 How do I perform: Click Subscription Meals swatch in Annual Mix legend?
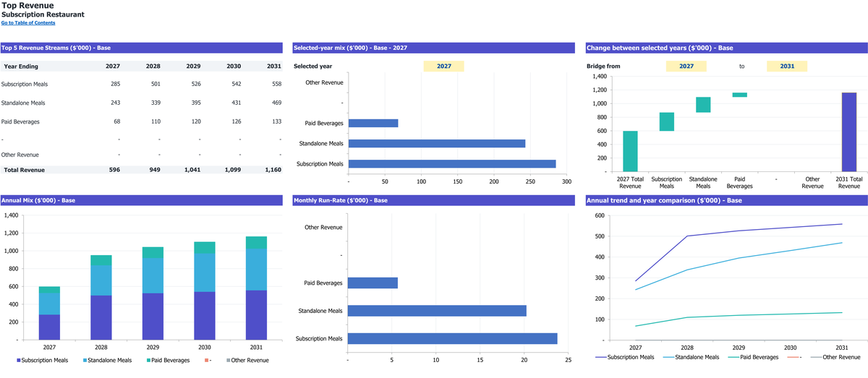pyautogui.click(x=17, y=360)
